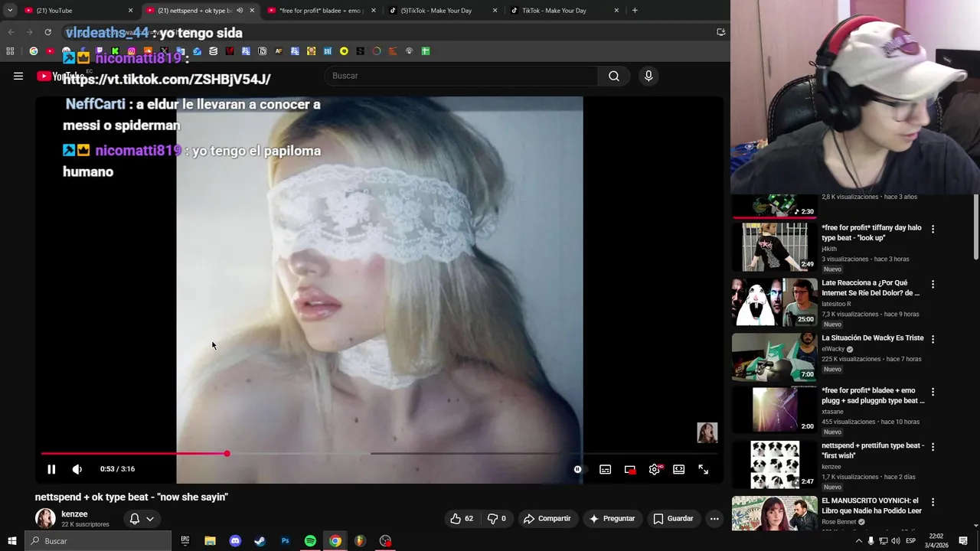This screenshot has width=980, height=551.
Task: Switch to the (5)TikTok Make Your Day tab
Action: pos(443,11)
